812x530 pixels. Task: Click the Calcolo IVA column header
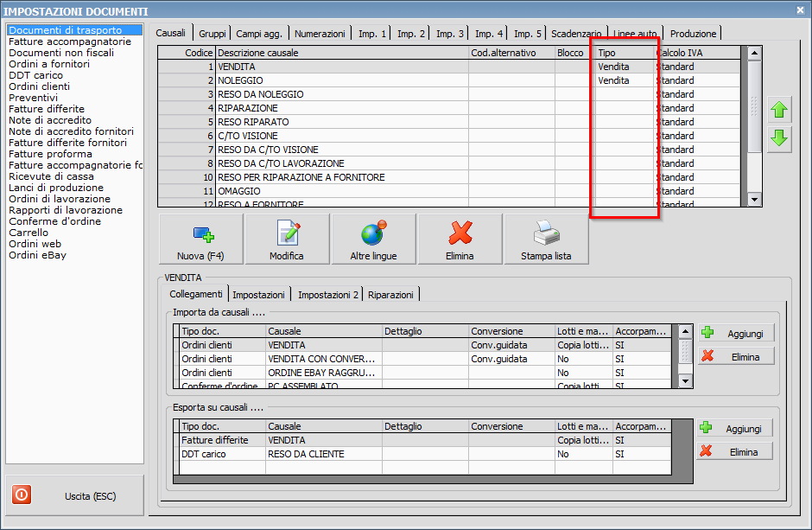point(698,53)
